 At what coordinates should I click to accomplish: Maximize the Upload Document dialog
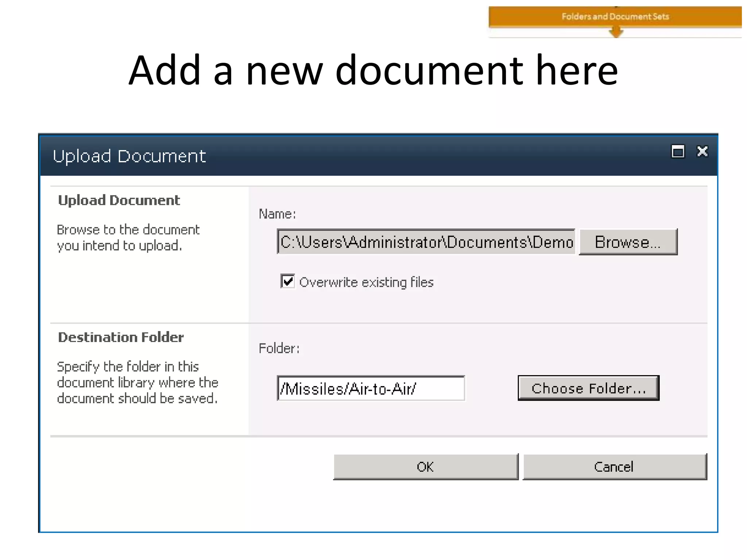(678, 151)
